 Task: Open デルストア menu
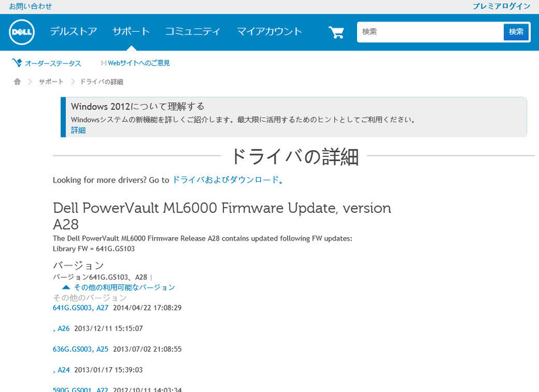tap(73, 32)
